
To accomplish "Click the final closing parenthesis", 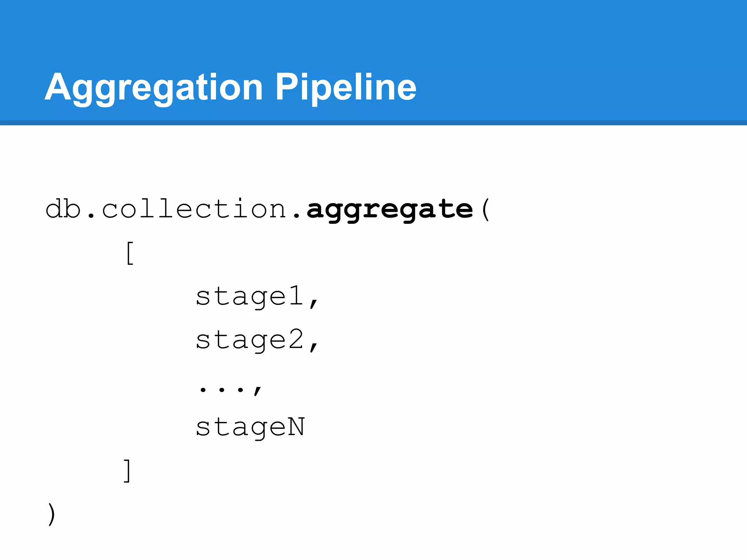I will (x=52, y=514).
